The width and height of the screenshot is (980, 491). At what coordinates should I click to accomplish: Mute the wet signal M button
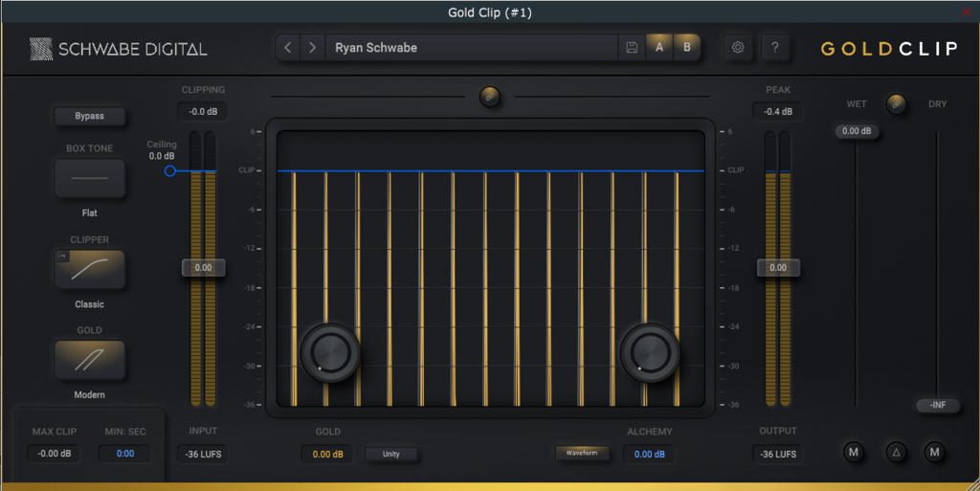(854, 453)
